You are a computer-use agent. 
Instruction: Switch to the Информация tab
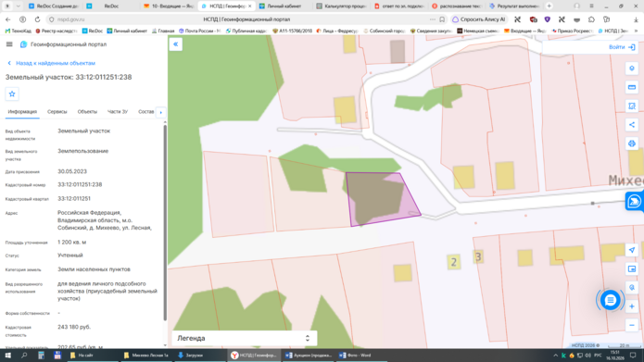click(x=22, y=112)
